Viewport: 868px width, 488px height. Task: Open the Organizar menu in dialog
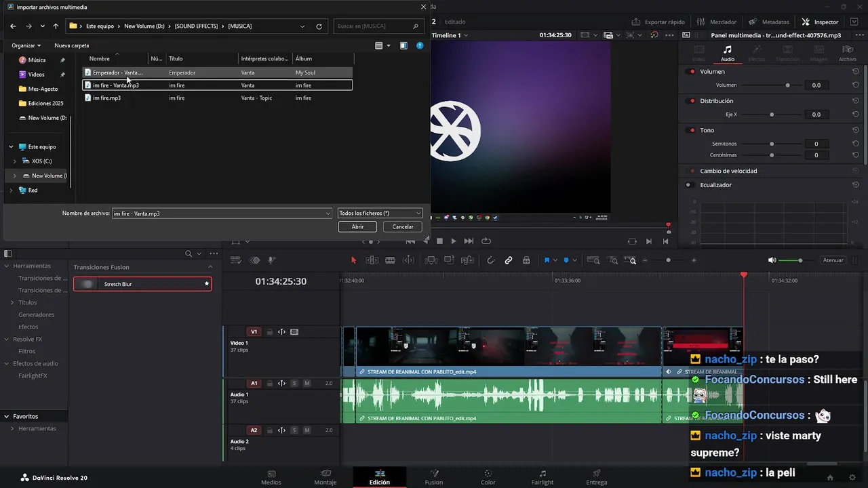(26, 45)
